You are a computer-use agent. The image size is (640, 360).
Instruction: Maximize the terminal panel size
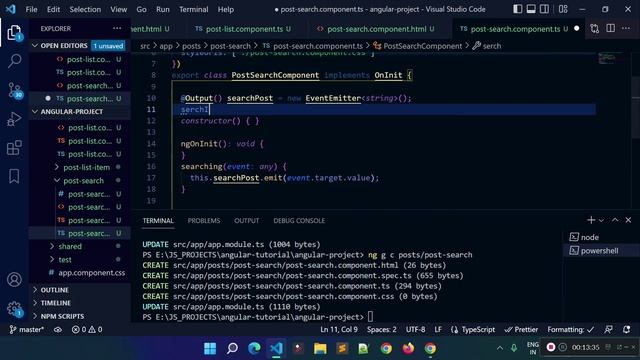click(615, 220)
